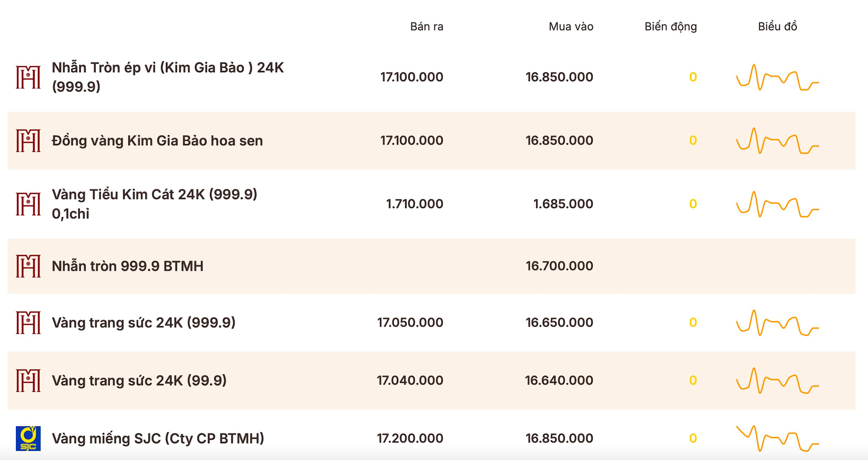Click the Biểu đồ column header
Screen dimensions: 868x460
(777, 27)
